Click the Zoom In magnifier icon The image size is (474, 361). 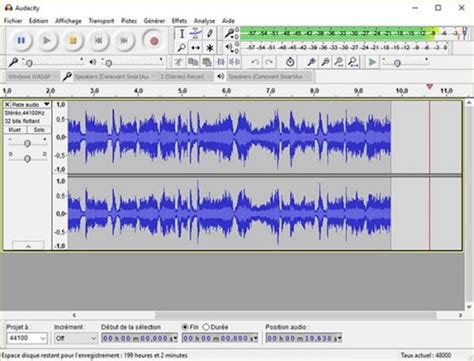click(311, 62)
